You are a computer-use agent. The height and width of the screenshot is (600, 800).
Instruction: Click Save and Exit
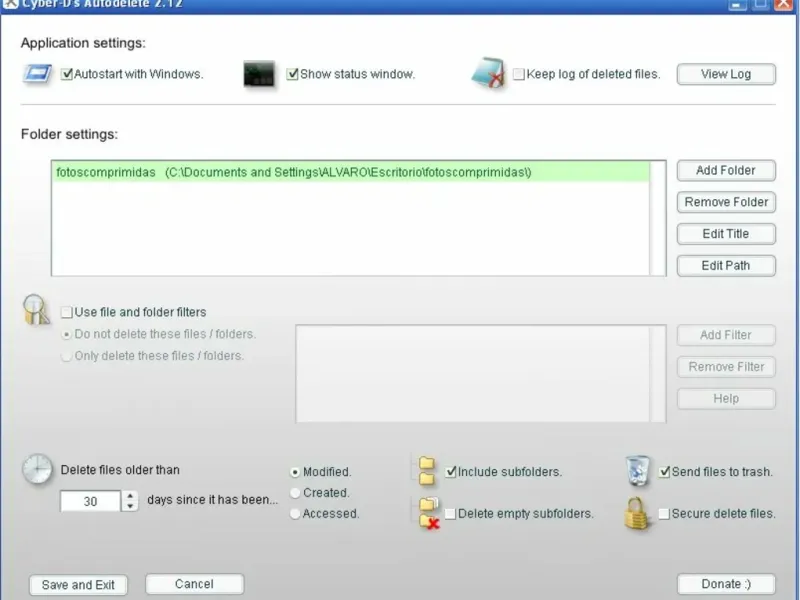click(78, 585)
